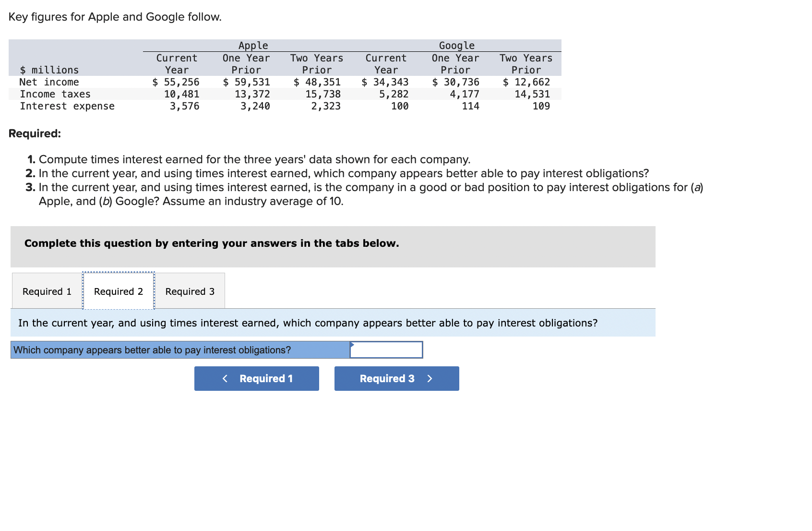The image size is (812, 531).
Task: Select the Income taxes row label
Action: (x=55, y=94)
